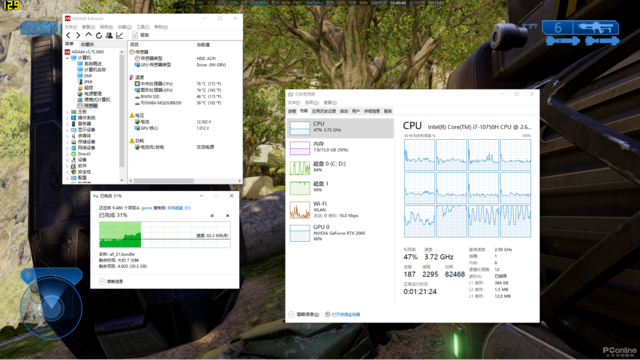The height and width of the screenshot is (360, 640).
Task: Click the AIDA64 forward navigation arrow
Action: [x=78, y=36]
